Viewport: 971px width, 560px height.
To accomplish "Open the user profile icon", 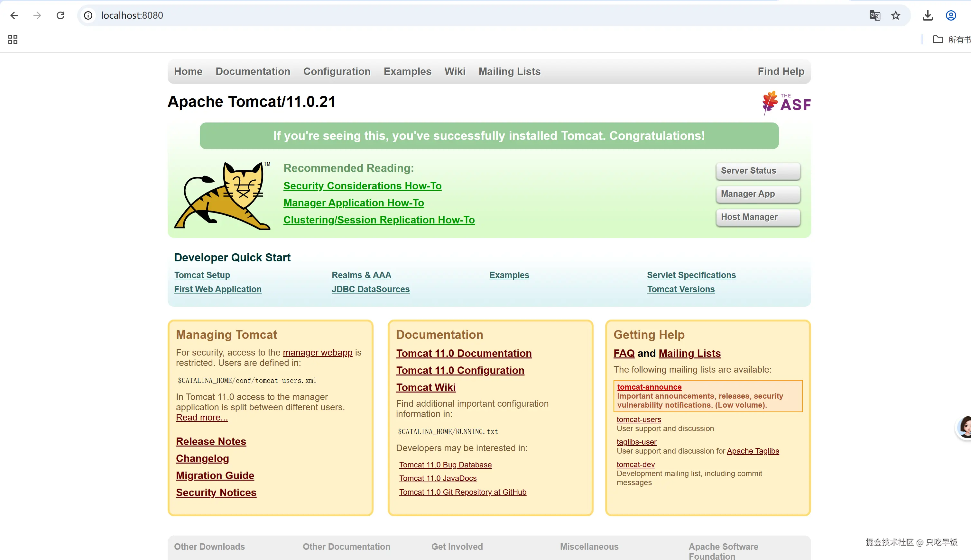I will click(951, 15).
